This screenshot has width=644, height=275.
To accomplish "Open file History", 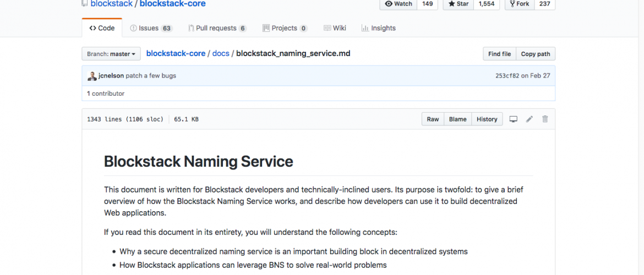I will click(487, 119).
